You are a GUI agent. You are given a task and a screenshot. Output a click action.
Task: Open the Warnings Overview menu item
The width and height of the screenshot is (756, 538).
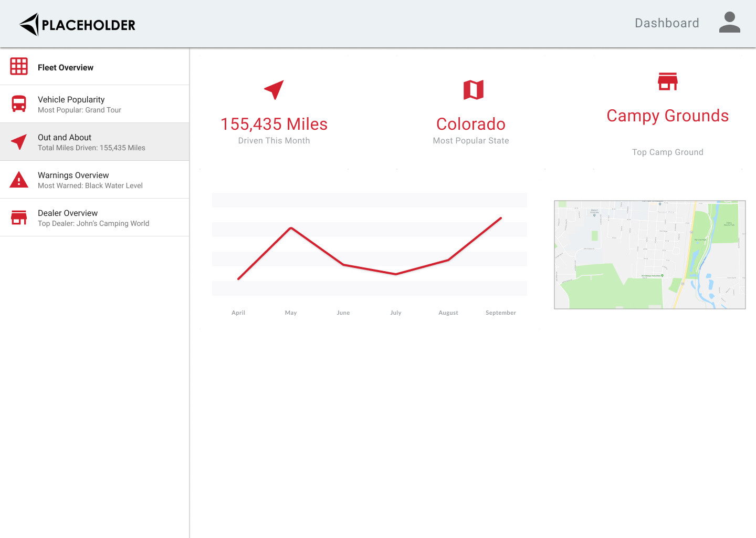(94, 180)
